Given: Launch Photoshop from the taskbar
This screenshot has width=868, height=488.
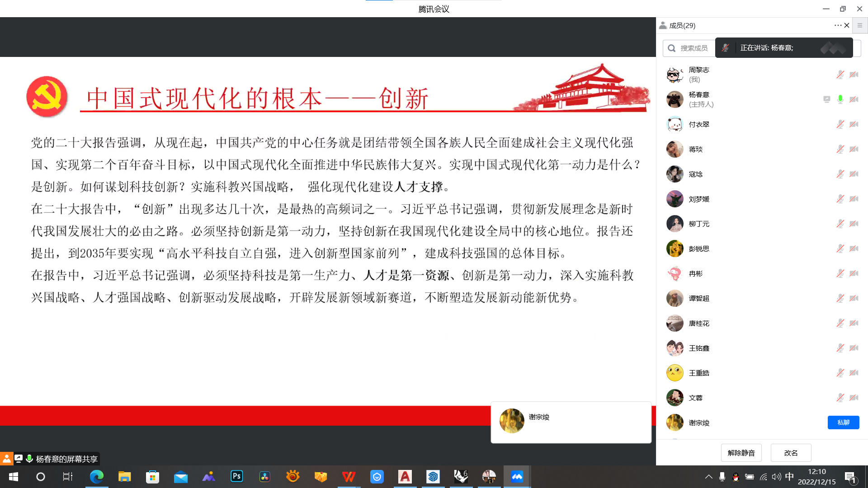Looking at the screenshot, I should (236, 476).
